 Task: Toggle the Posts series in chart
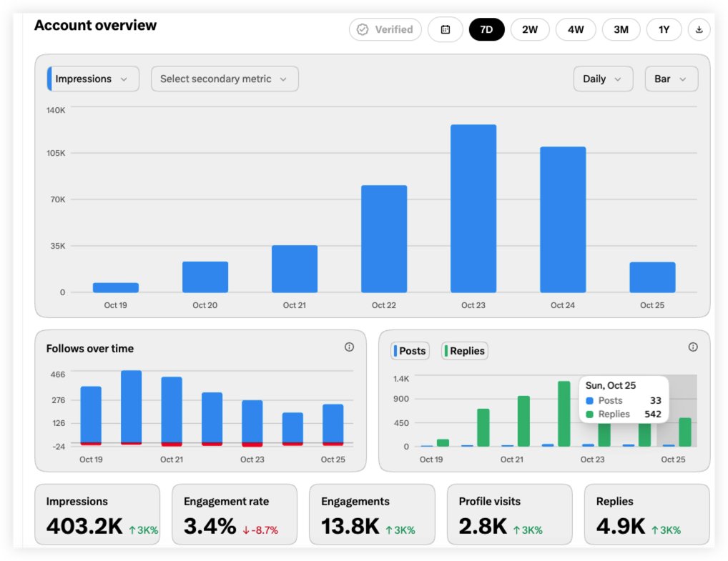click(410, 351)
